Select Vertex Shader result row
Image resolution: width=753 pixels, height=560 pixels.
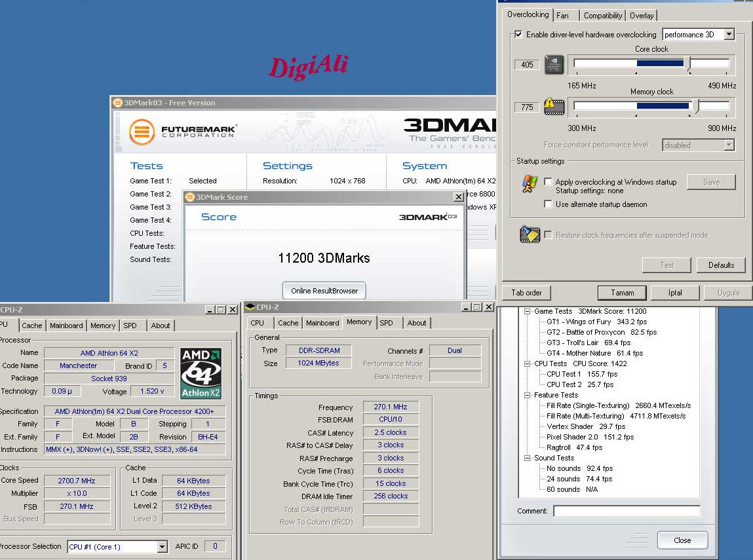[586, 426]
